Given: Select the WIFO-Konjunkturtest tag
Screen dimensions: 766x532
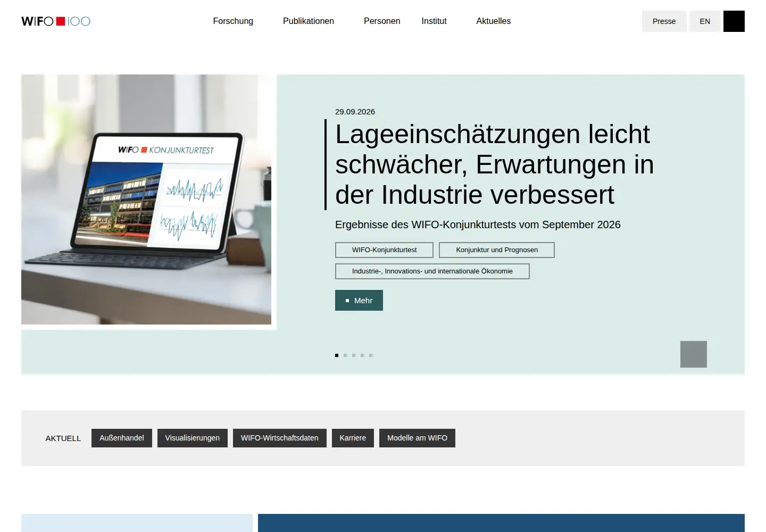Looking at the screenshot, I should (x=384, y=250).
